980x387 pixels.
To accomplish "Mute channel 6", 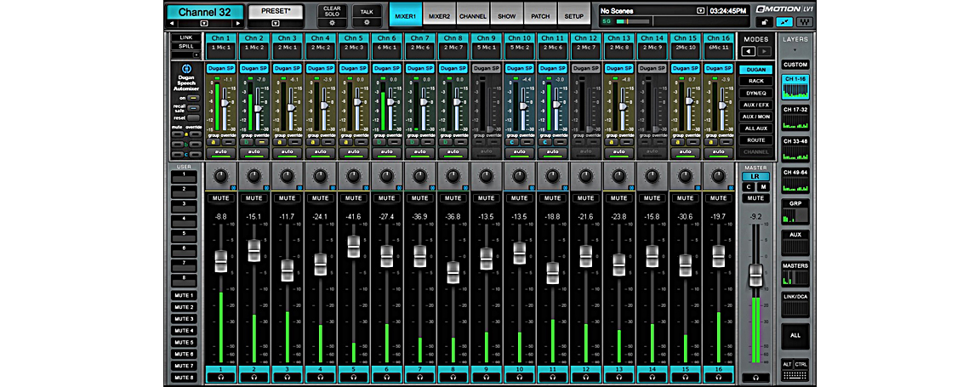I will pyautogui.click(x=387, y=198).
